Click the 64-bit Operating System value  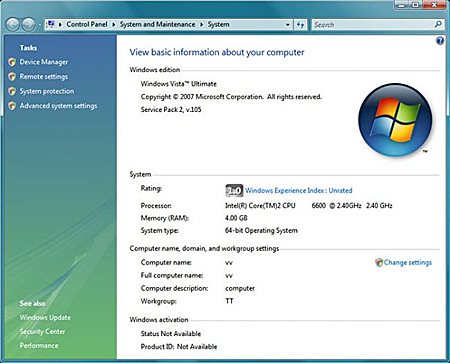[x=261, y=231]
